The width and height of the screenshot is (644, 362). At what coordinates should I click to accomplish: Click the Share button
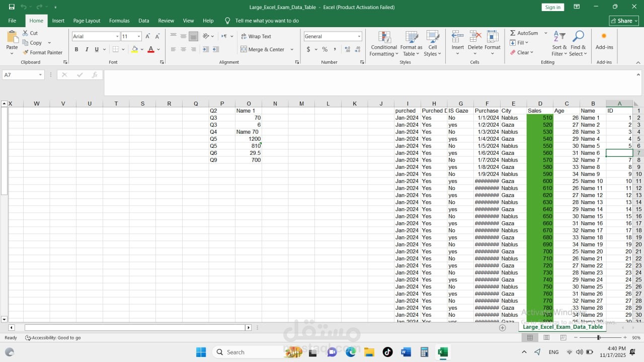[623, 21]
